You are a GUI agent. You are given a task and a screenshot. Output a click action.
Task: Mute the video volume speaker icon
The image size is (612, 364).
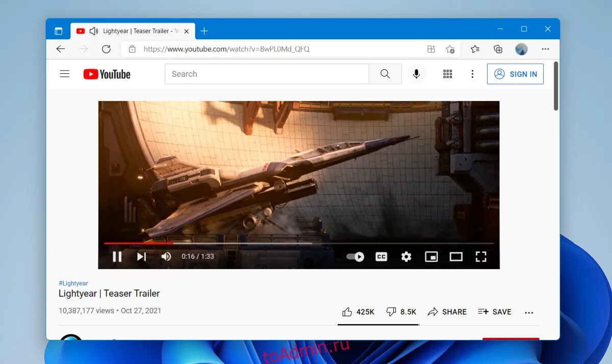[166, 256]
